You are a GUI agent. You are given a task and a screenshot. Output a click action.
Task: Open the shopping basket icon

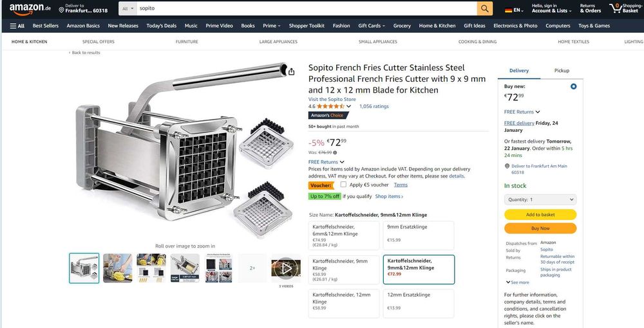pos(616,8)
